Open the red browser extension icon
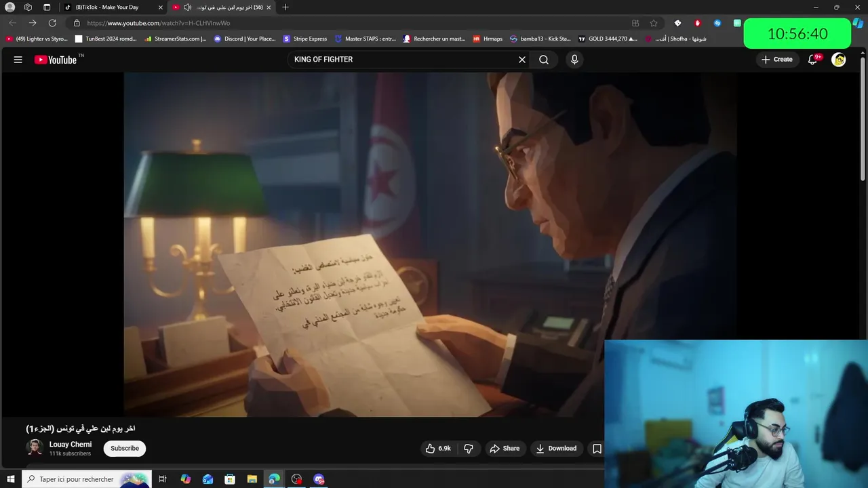The width and height of the screenshot is (868, 488). click(697, 23)
